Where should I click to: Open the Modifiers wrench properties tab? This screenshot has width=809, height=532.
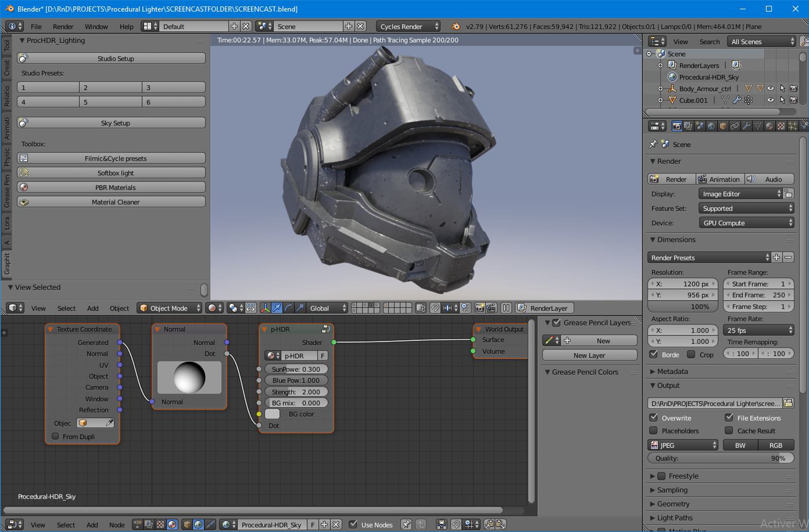coord(746,126)
